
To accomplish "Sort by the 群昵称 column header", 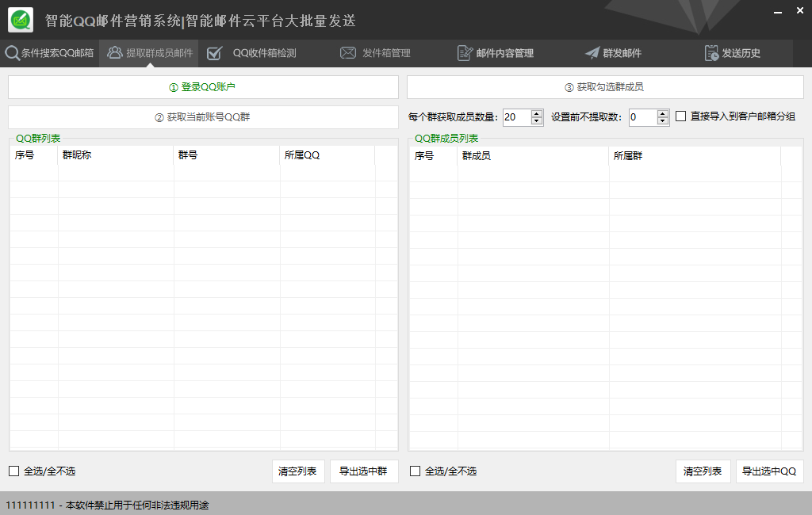I will click(116, 155).
